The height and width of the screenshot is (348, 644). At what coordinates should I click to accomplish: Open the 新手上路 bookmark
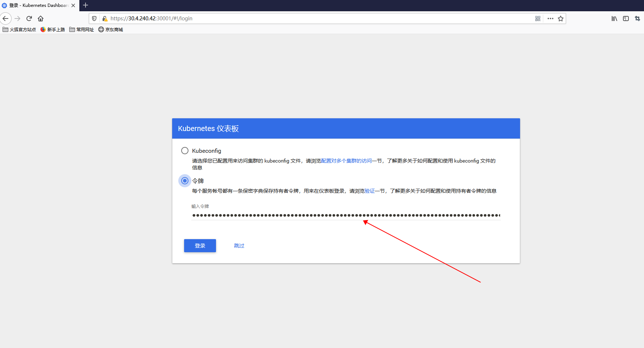(53, 30)
